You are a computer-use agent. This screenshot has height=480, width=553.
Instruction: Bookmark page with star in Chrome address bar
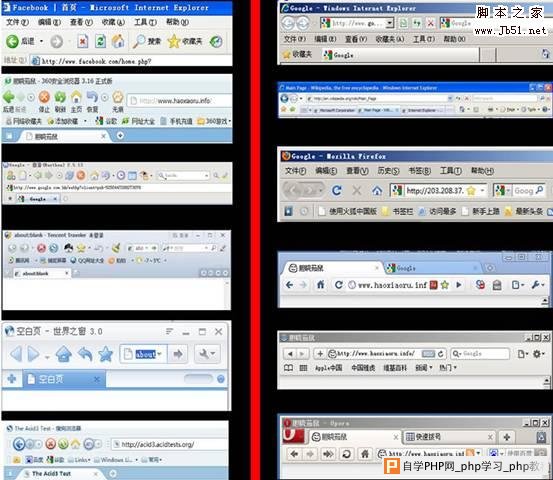445,285
